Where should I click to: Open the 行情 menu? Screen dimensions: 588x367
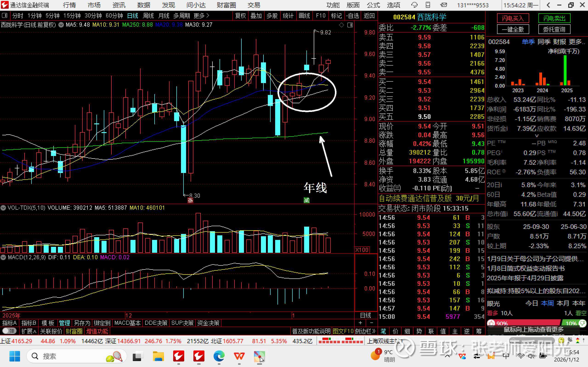(69, 5)
